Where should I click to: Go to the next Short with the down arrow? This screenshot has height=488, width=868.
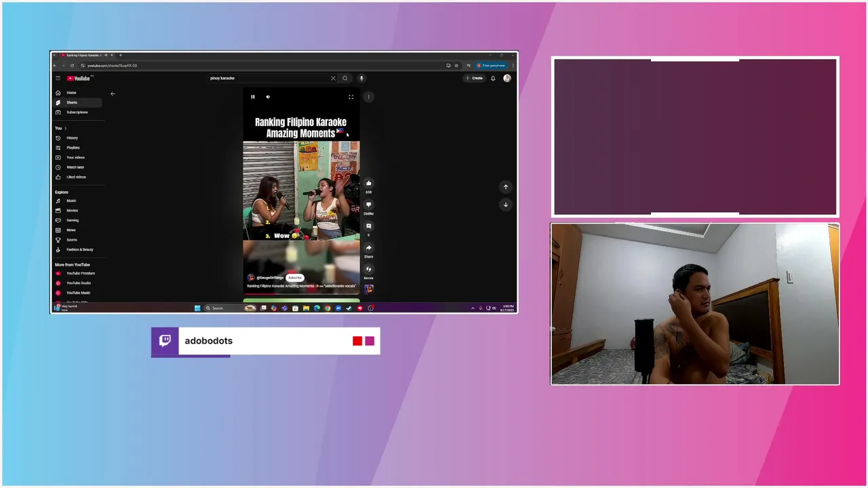pyautogui.click(x=505, y=204)
